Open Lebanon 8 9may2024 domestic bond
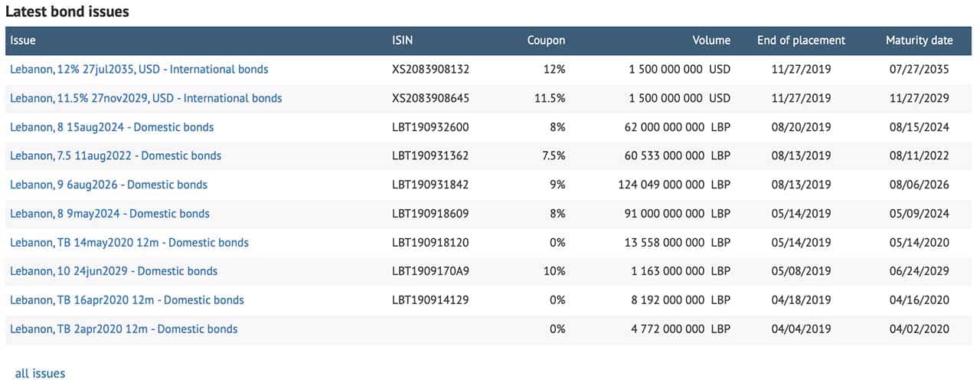980x386 pixels. 109,214
